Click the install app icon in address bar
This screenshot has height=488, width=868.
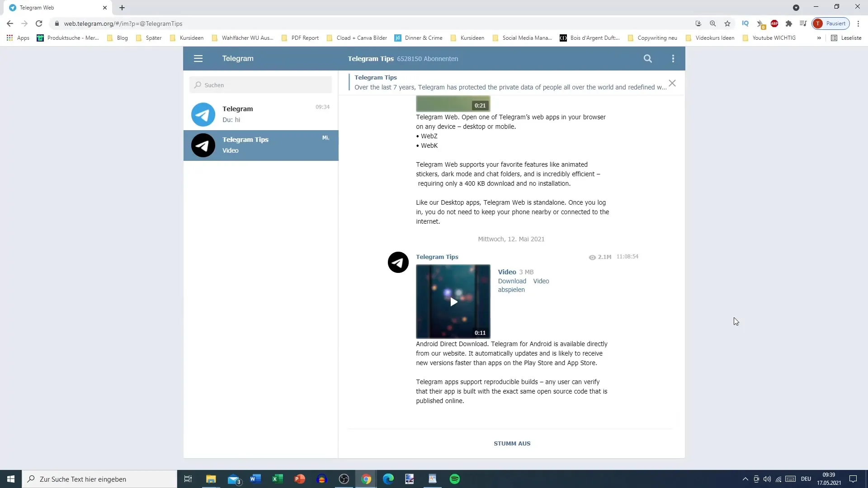[x=698, y=23]
